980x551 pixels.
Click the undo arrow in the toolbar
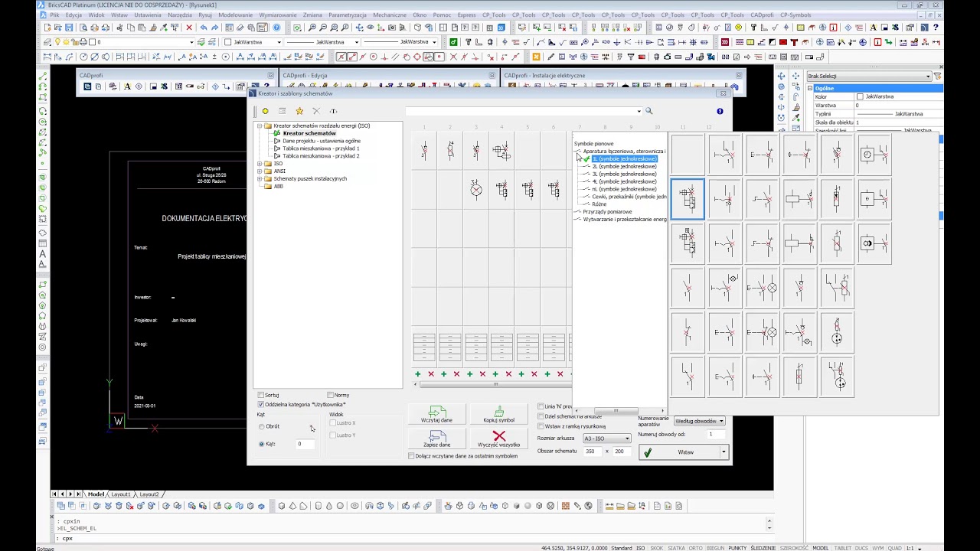(x=204, y=28)
